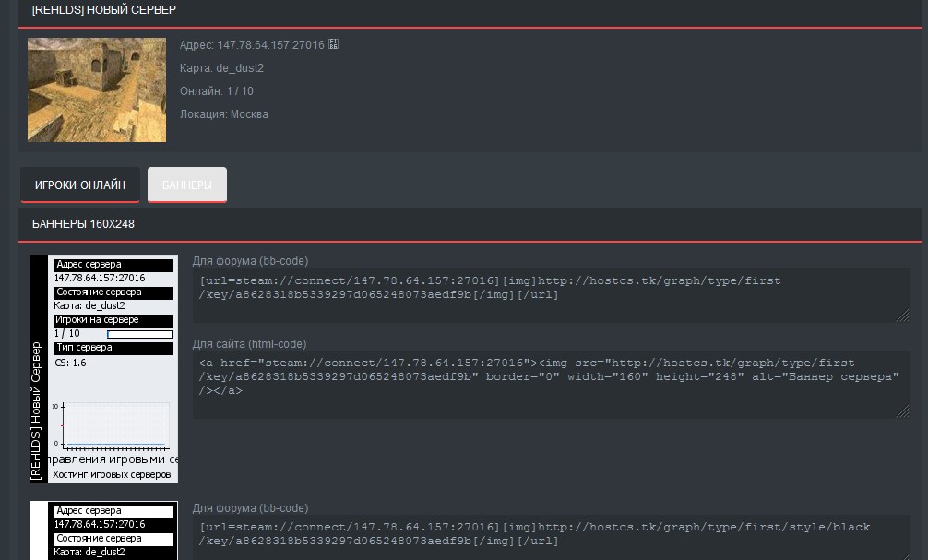This screenshot has width=928, height=560.
Task: Click the Для сайта (html-code) label
Action: pyautogui.click(x=249, y=344)
